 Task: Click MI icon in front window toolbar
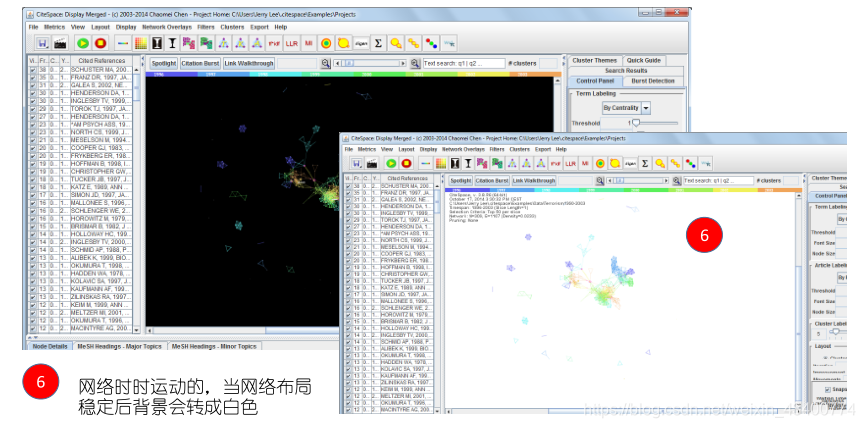click(585, 163)
